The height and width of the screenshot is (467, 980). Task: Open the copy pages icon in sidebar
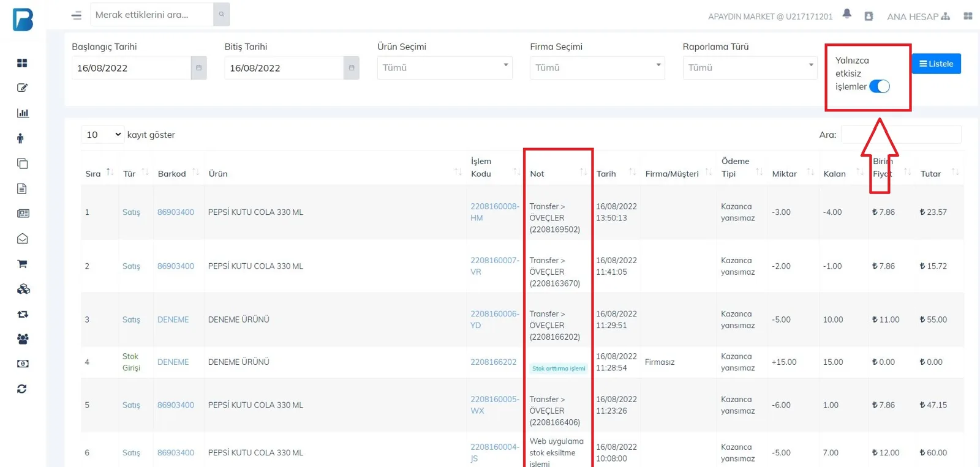coord(23,163)
